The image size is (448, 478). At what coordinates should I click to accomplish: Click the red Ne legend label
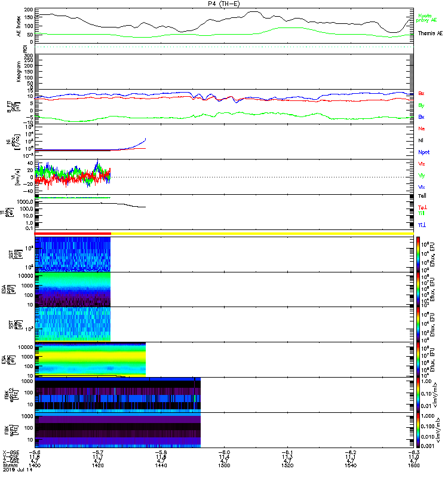click(x=421, y=128)
